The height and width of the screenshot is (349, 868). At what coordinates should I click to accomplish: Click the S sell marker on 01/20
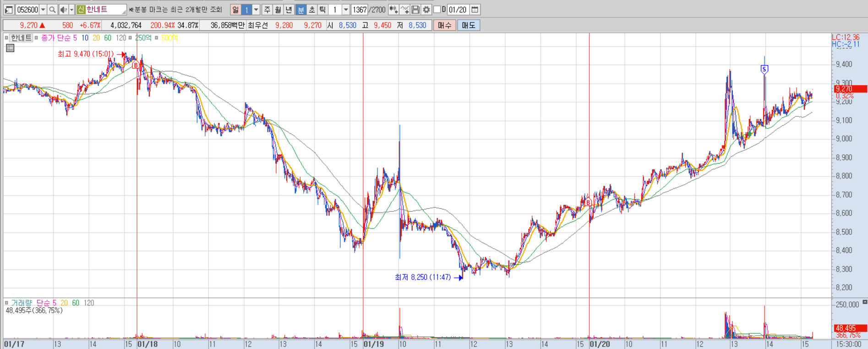[x=764, y=69]
